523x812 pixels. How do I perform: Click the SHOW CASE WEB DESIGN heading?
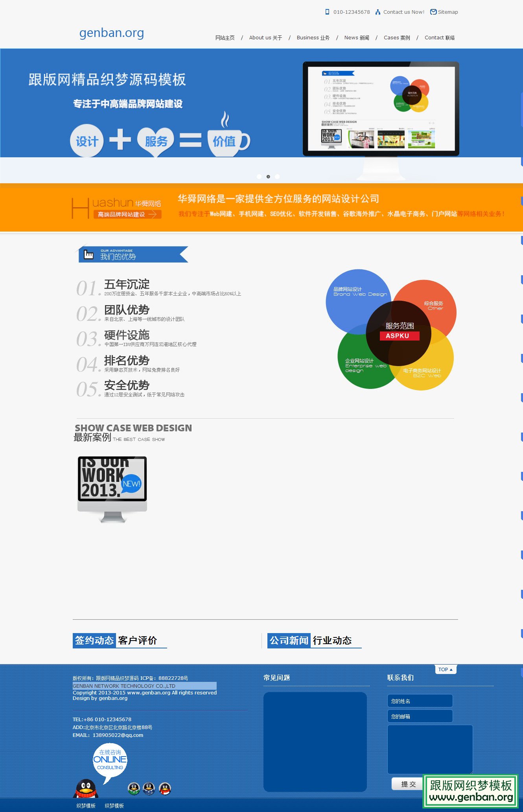pyautogui.click(x=133, y=428)
